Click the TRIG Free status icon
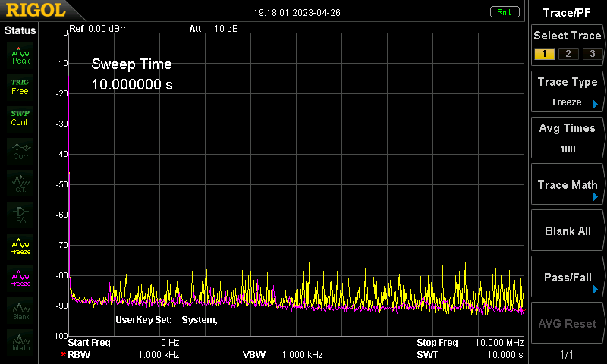This screenshot has width=607, height=364. coord(20,86)
